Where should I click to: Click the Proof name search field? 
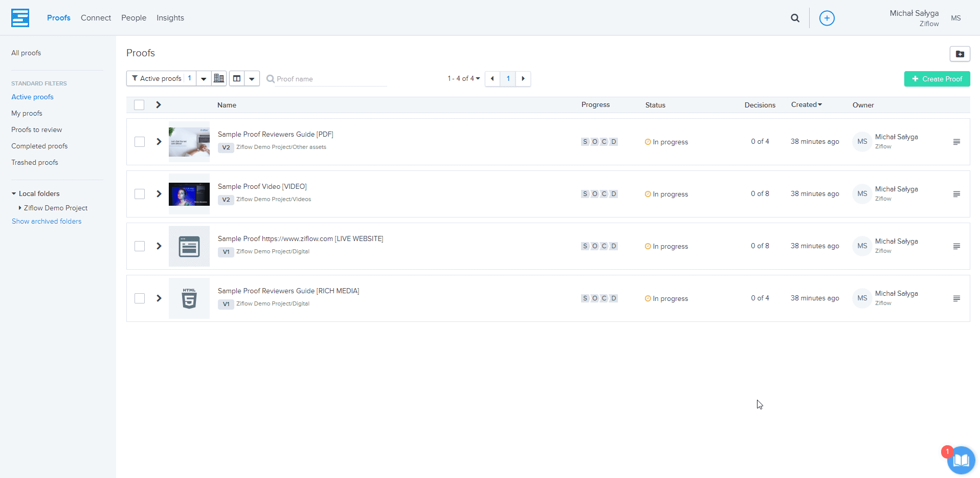(330, 79)
